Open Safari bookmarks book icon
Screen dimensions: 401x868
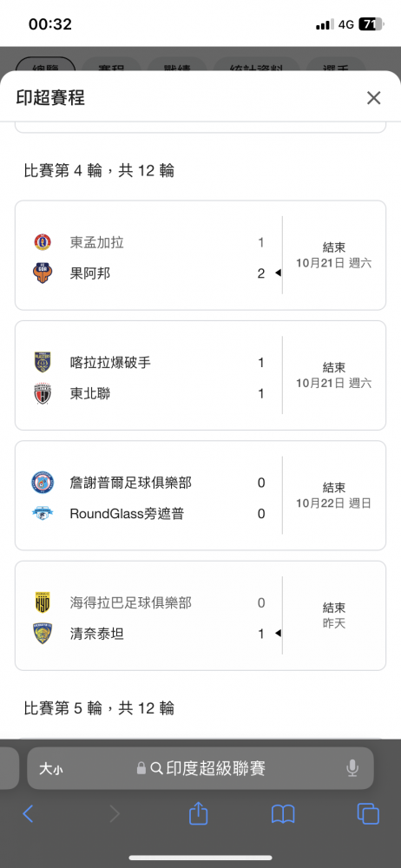point(282,814)
